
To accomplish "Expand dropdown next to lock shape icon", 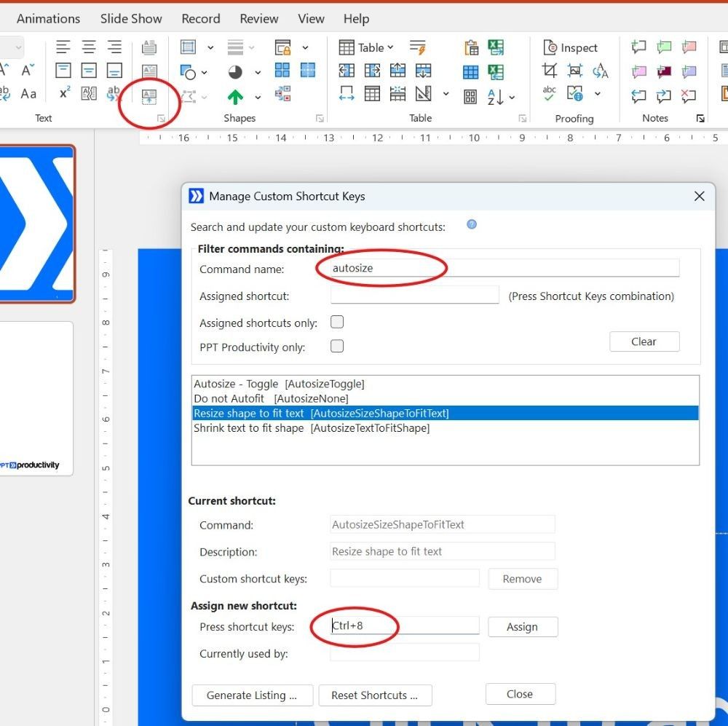I will pos(305,47).
